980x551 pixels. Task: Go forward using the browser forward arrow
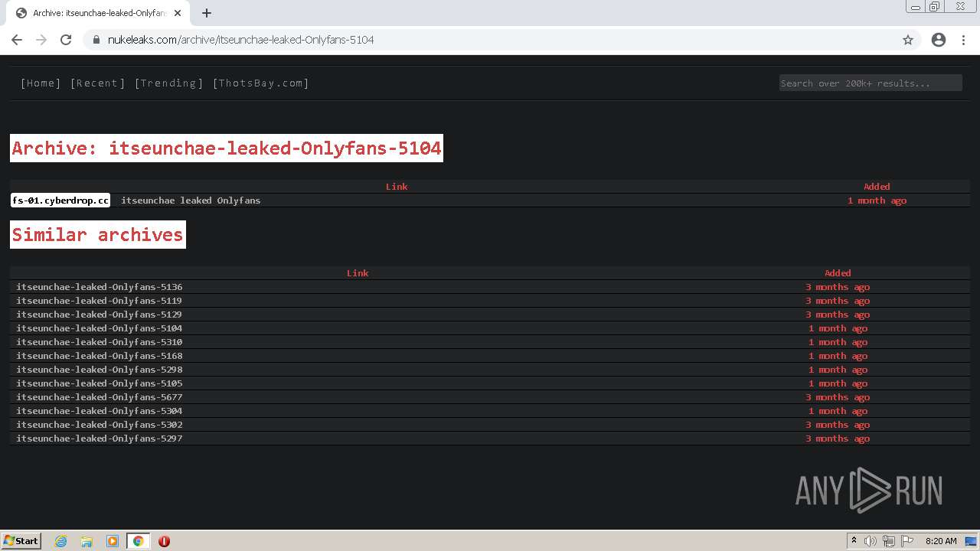click(x=41, y=40)
